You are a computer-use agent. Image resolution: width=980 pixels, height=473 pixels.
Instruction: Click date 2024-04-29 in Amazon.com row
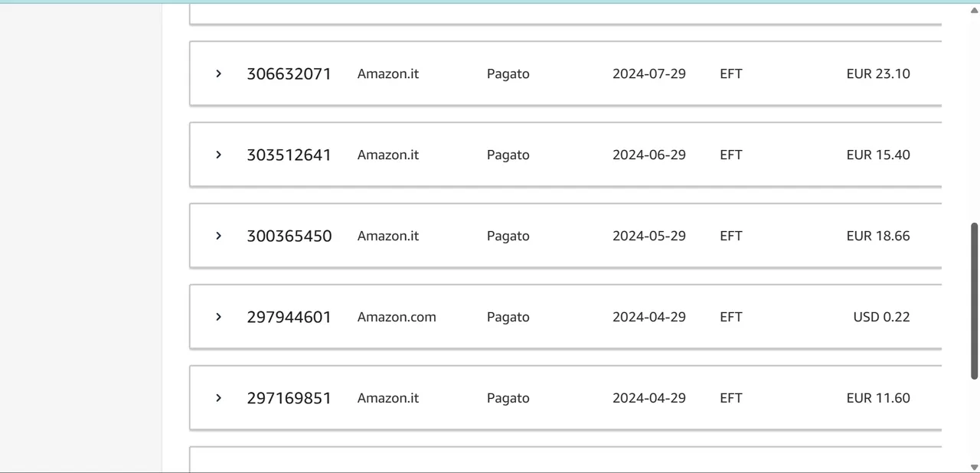(649, 317)
